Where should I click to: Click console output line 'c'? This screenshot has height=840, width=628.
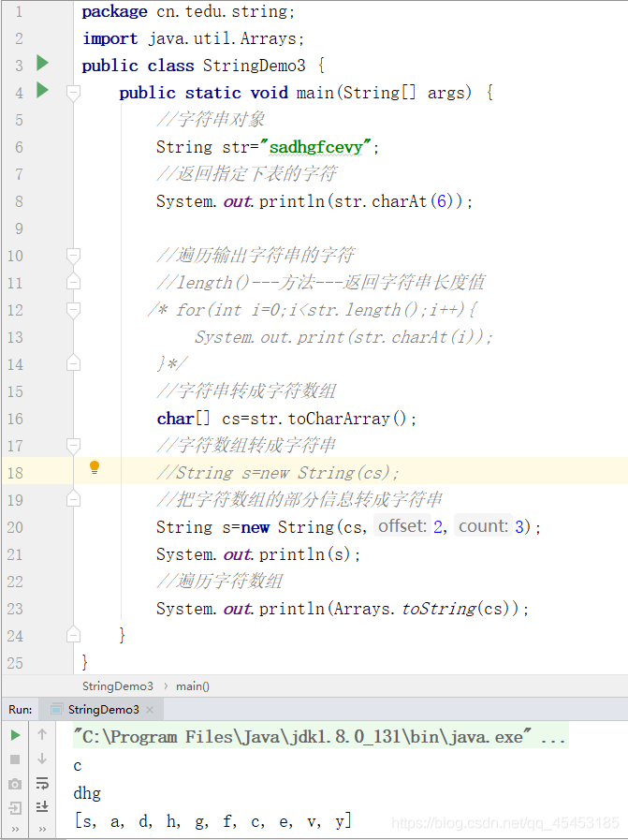[x=78, y=765]
